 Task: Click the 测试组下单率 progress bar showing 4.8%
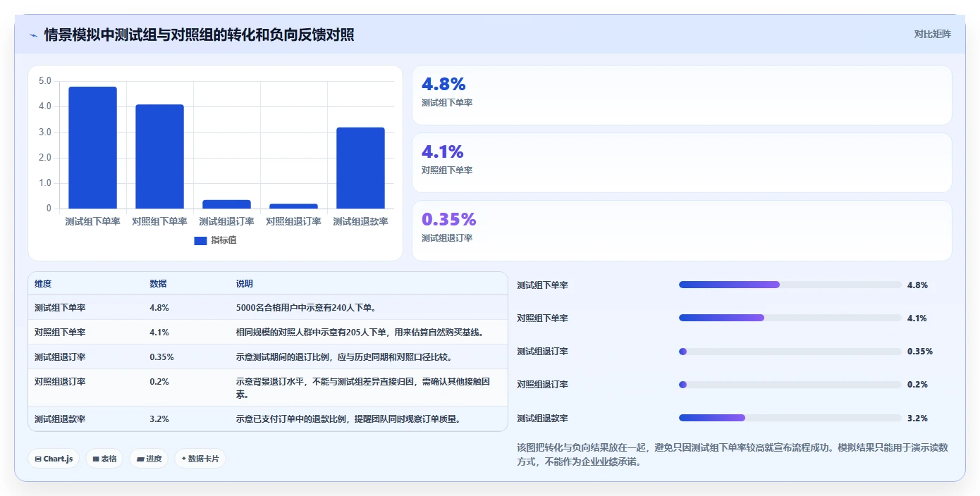click(790, 285)
